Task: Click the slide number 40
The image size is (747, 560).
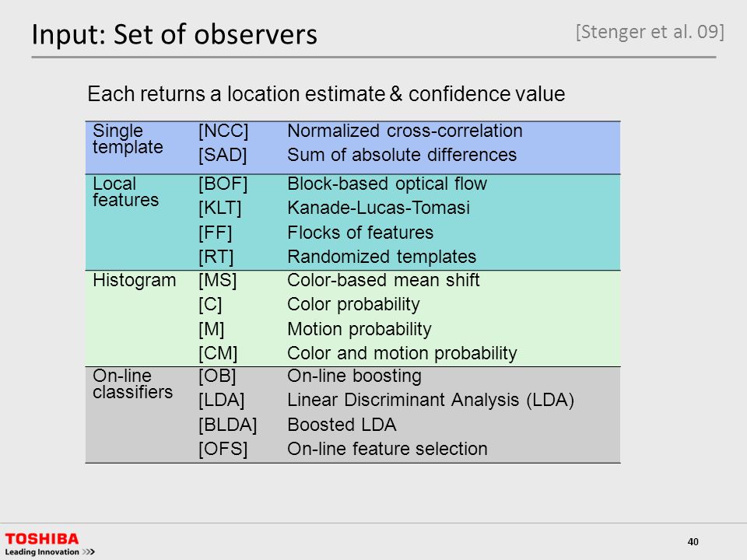Action: 693,541
